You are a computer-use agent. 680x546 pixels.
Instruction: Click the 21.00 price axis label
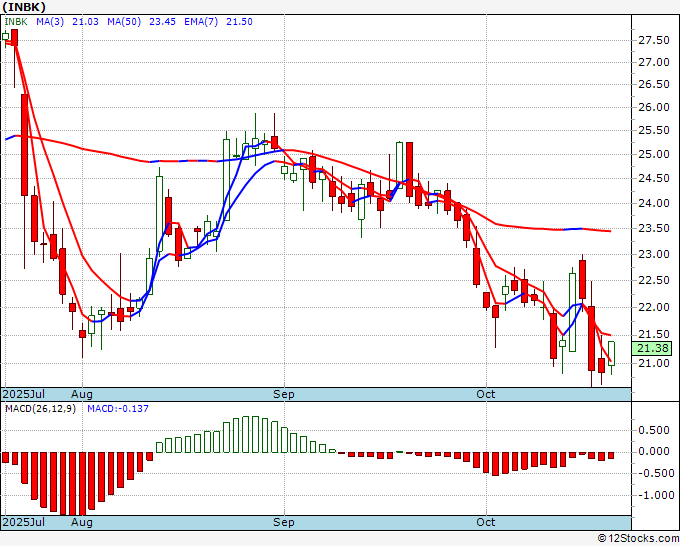coord(654,363)
